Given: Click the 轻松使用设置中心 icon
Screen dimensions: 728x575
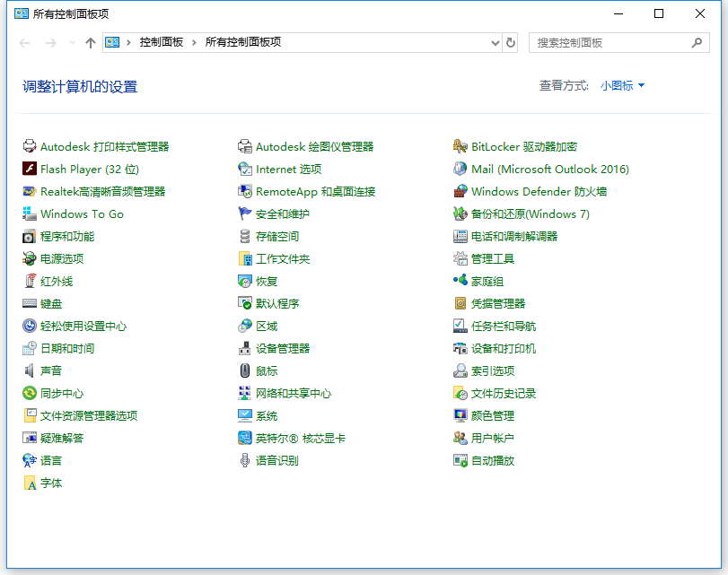Looking at the screenshot, I should [x=30, y=326].
